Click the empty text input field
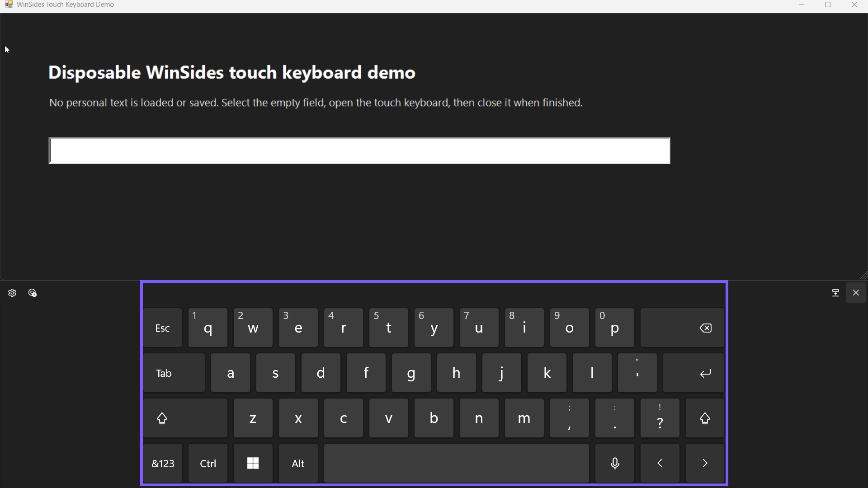The image size is (868, 488). 359,151
